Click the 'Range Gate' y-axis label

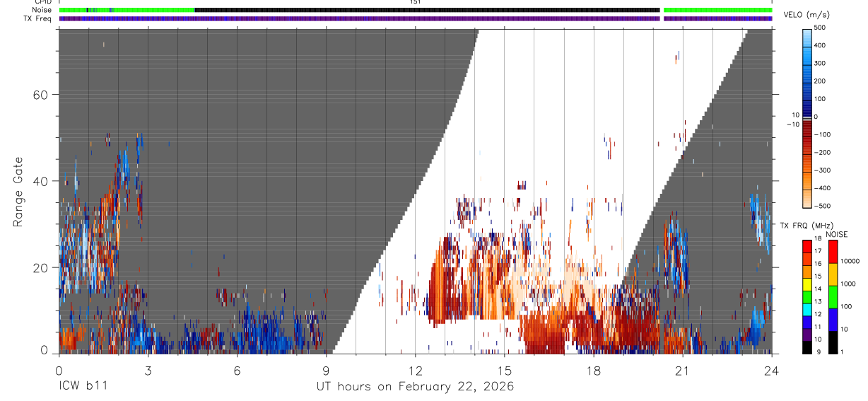pyautogui.click(x=18, y=192)
